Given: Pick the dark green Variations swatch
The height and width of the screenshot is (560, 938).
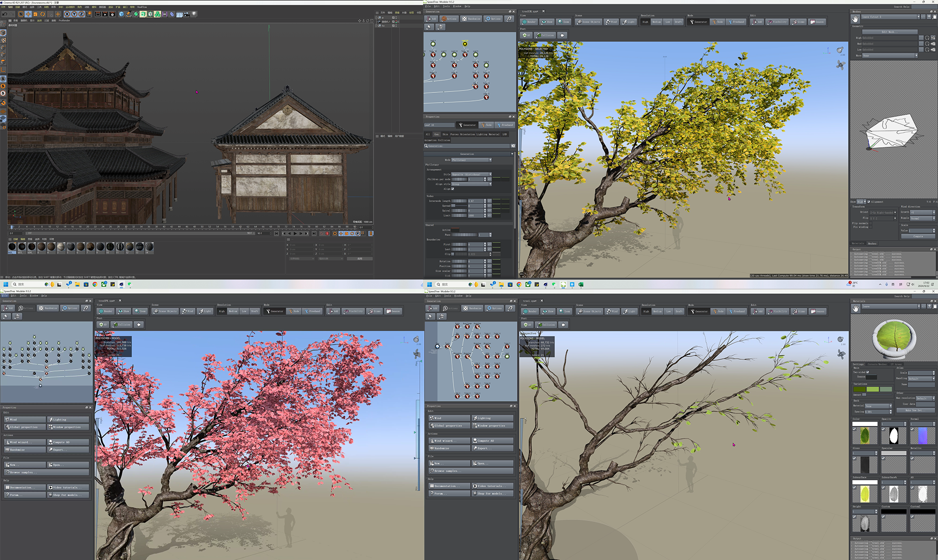Looking at the screenshot, I should [860, 389].
